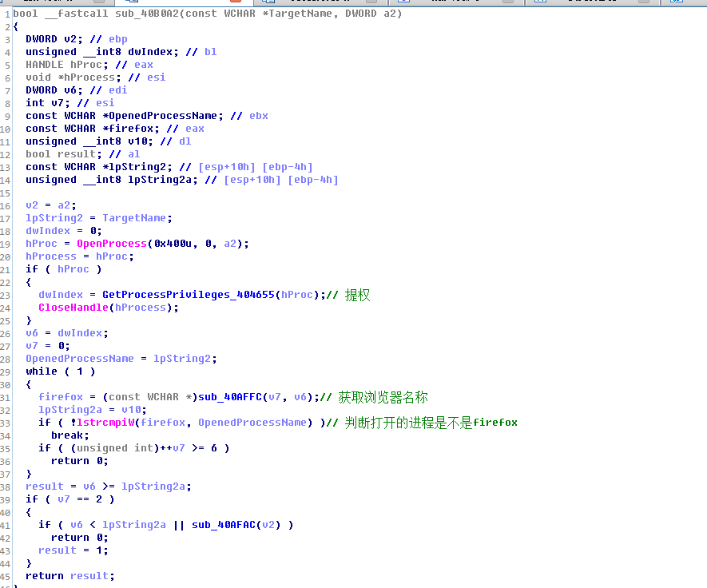Click the final return result statement

coord(70,576)
